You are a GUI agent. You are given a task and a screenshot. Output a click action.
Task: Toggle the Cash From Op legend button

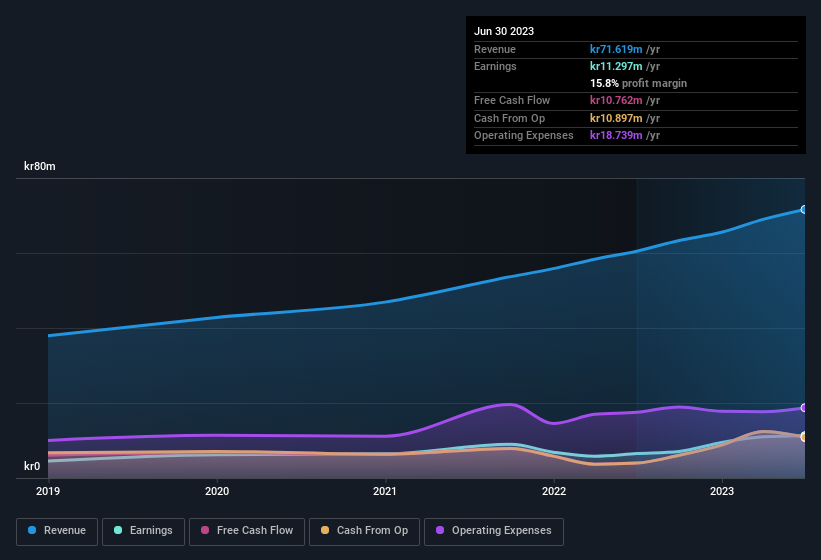(x=364, y=531)
